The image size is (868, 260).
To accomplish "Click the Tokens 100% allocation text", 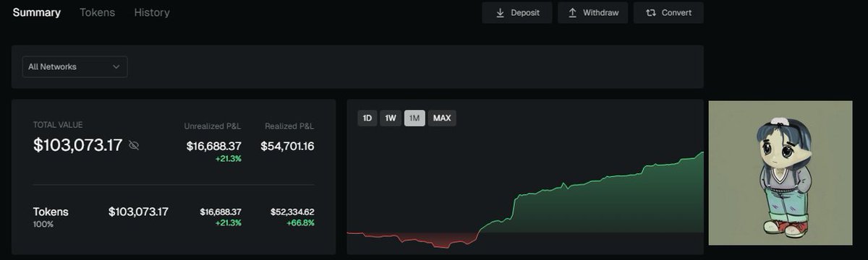I will (x=43, y=225).
